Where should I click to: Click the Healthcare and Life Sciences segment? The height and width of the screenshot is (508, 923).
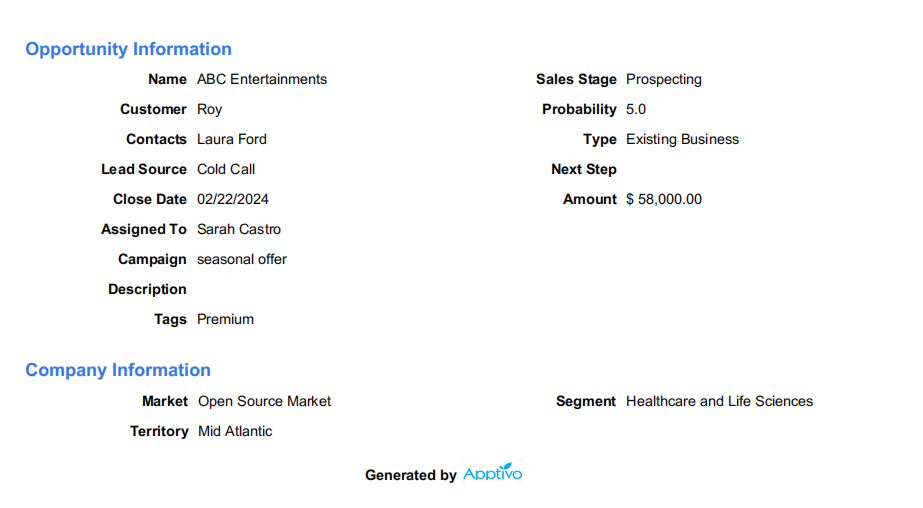[x=719, y=401]
